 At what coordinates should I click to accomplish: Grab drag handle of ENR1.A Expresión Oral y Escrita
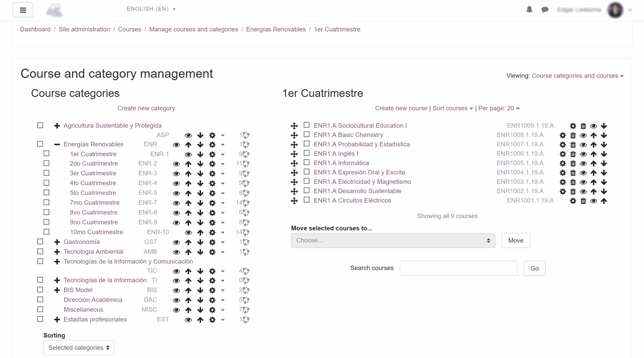[294, 173]
